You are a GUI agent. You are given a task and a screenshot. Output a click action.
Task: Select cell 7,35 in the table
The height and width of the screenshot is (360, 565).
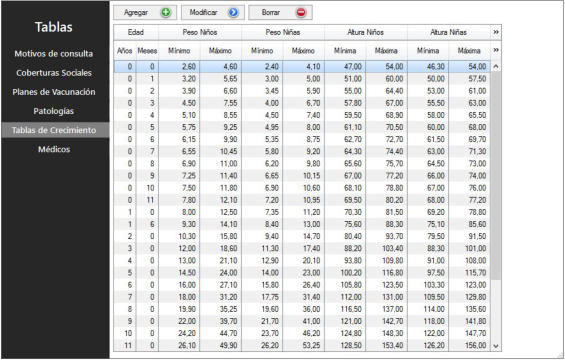262,212
